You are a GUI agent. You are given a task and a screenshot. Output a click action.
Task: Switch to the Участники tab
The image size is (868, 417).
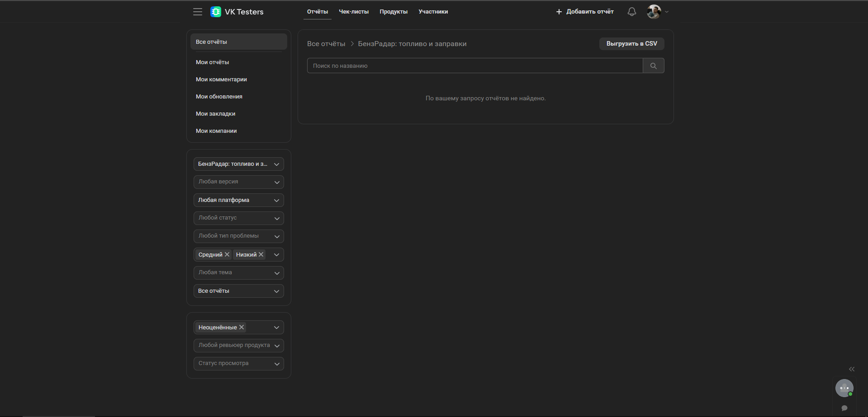(x=433, y=12)
